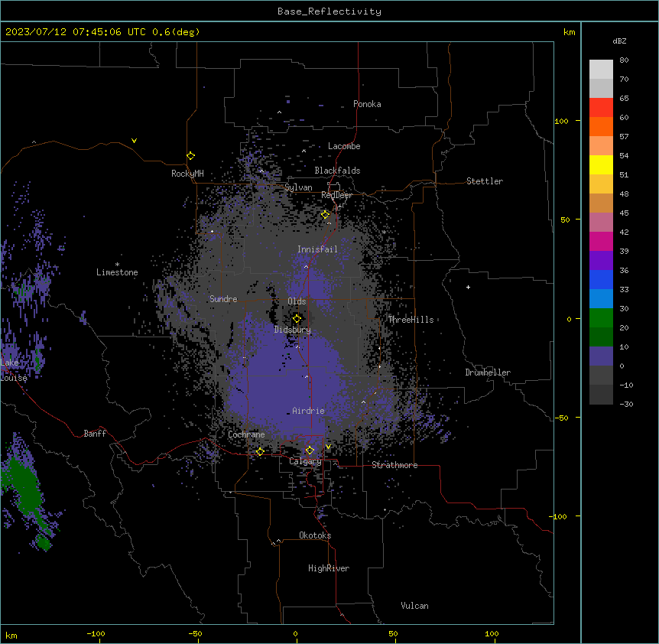Screen dimensions: 659x644
Task: Select the Strathmore label
Action: [394, 465]
